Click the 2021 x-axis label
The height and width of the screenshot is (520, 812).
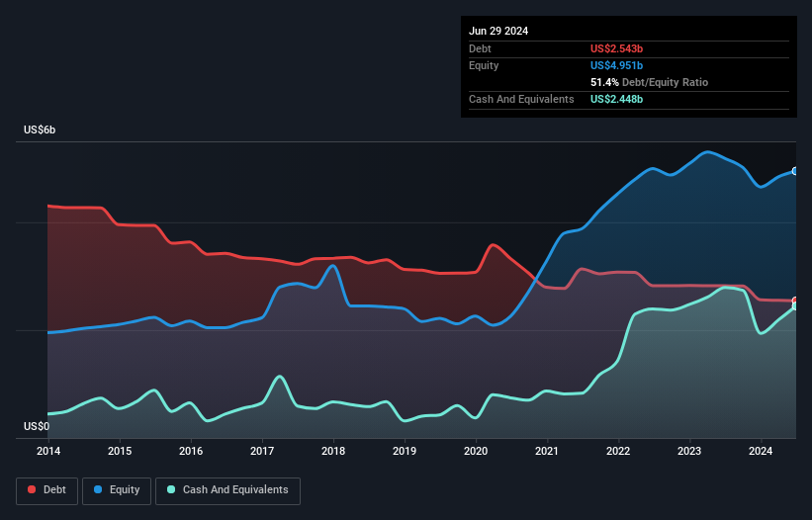[x=547, y=451]
